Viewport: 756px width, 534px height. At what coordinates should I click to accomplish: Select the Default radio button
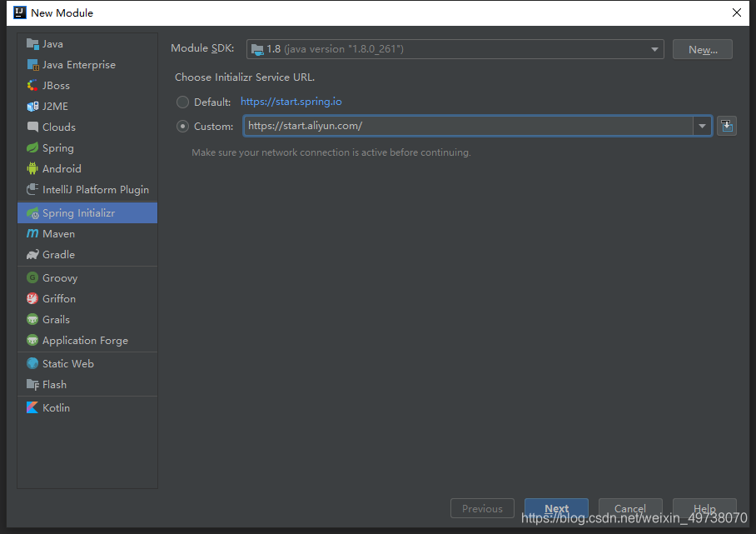click(182, 102)
